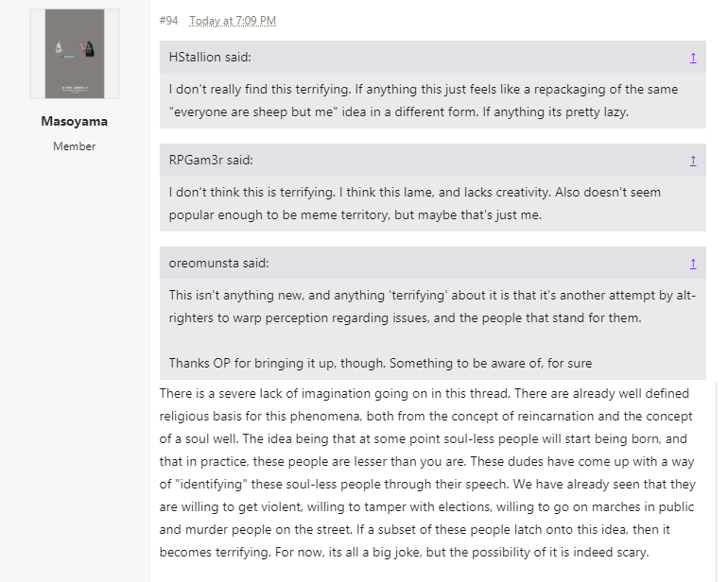
Task: Click Masoyama's reply starting 'There is a severe lack'
Action: (x=427, y=472)
